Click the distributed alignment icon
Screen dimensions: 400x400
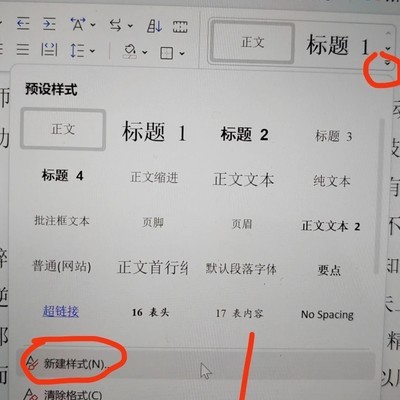49,50
